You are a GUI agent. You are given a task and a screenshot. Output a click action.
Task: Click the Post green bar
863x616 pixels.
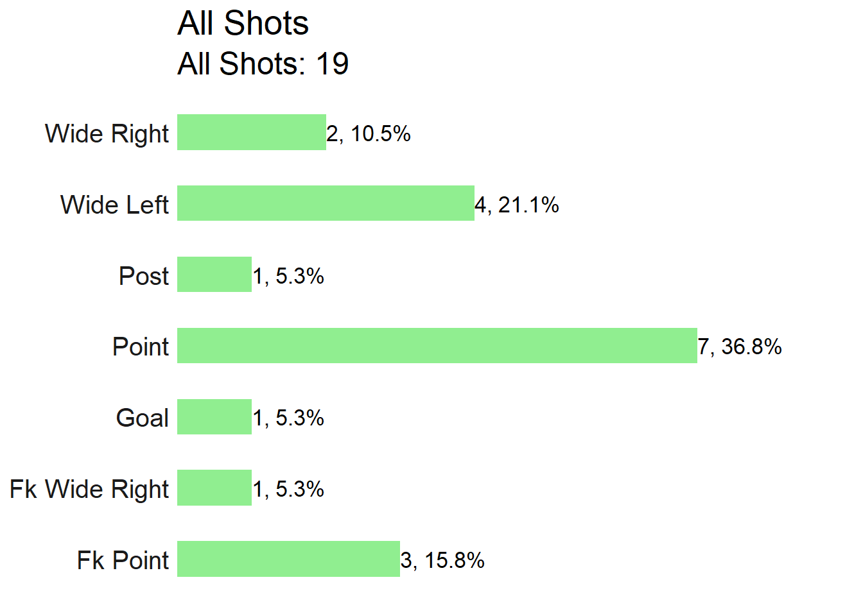pyautogui.click(x=214, y=275)
